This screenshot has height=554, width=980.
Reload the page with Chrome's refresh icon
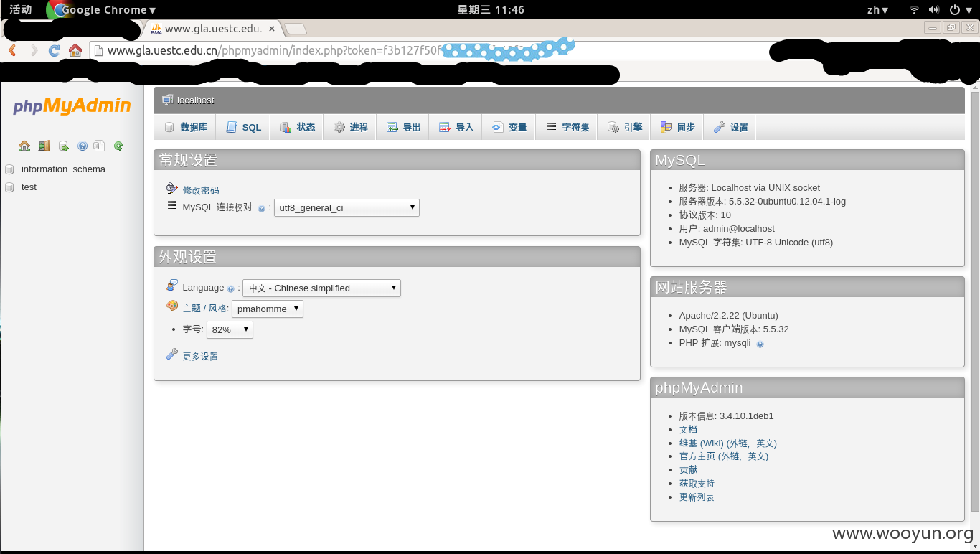coord(54,50)
